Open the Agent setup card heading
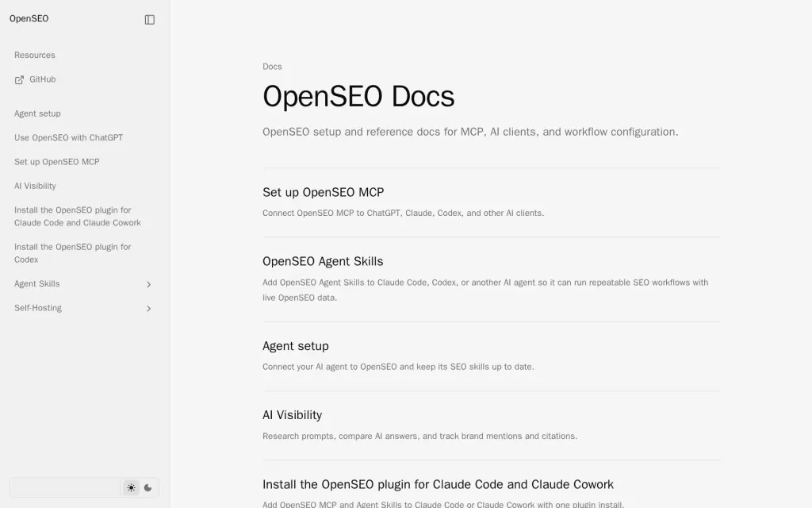812x508 pixels. coord(296,346)
